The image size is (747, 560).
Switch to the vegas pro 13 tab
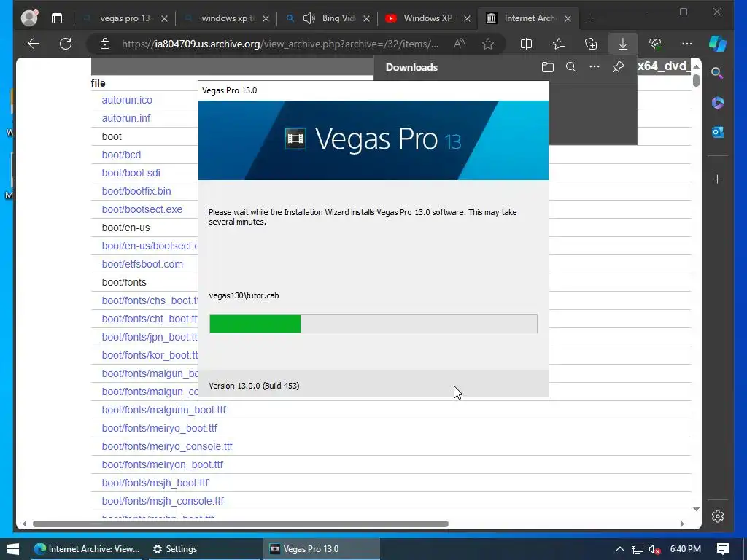(x=125, y=18)
